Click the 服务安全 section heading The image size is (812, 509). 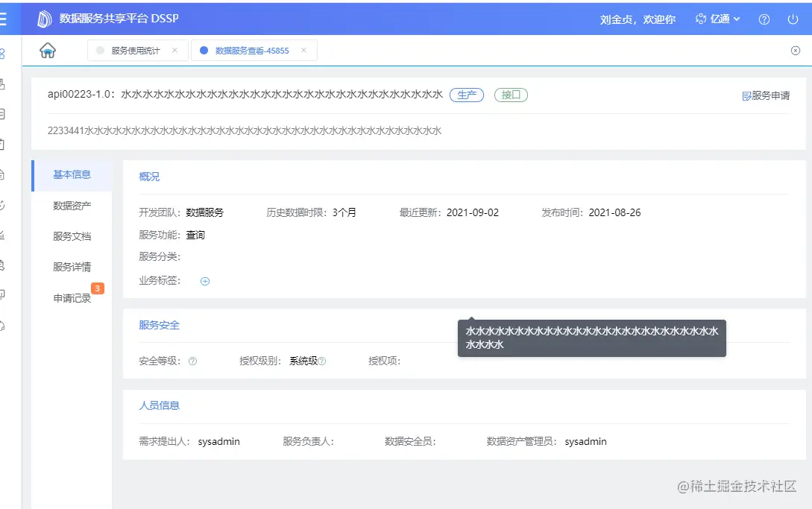click(159, 325)
